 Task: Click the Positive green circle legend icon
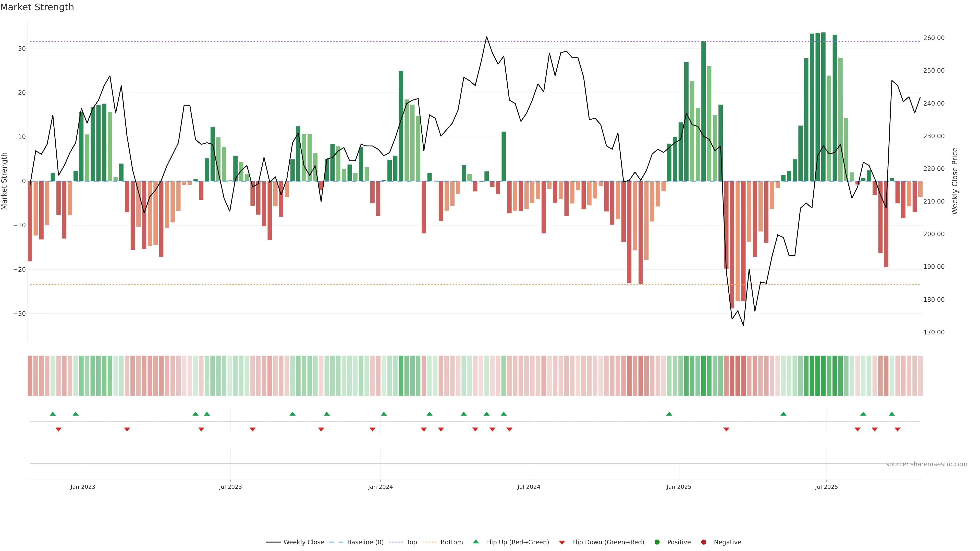point(657,542)
